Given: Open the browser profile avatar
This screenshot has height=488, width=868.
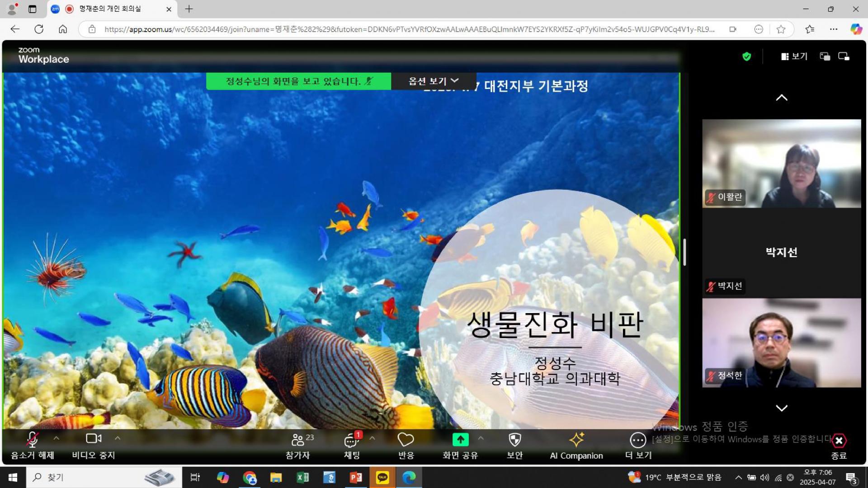Looking at the screenshot, I should (x=13, y=9).
